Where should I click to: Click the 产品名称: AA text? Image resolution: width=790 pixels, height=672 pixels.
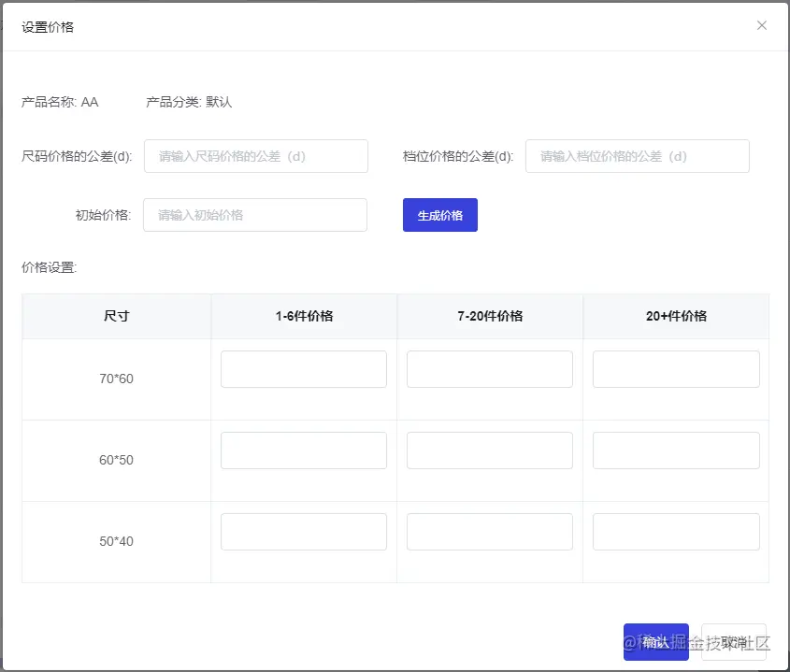pyautogui.click(x=60, y=102)
